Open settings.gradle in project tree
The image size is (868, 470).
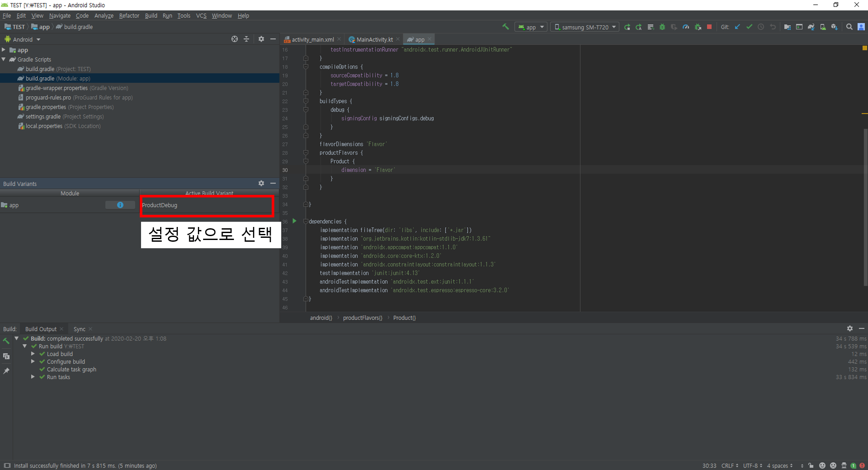[x=43, y=117]
